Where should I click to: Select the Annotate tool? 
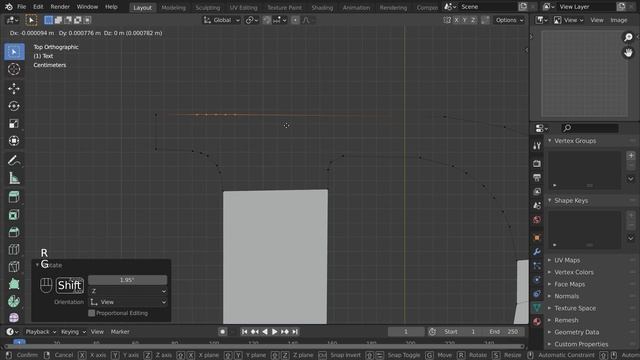coord(14,160)
